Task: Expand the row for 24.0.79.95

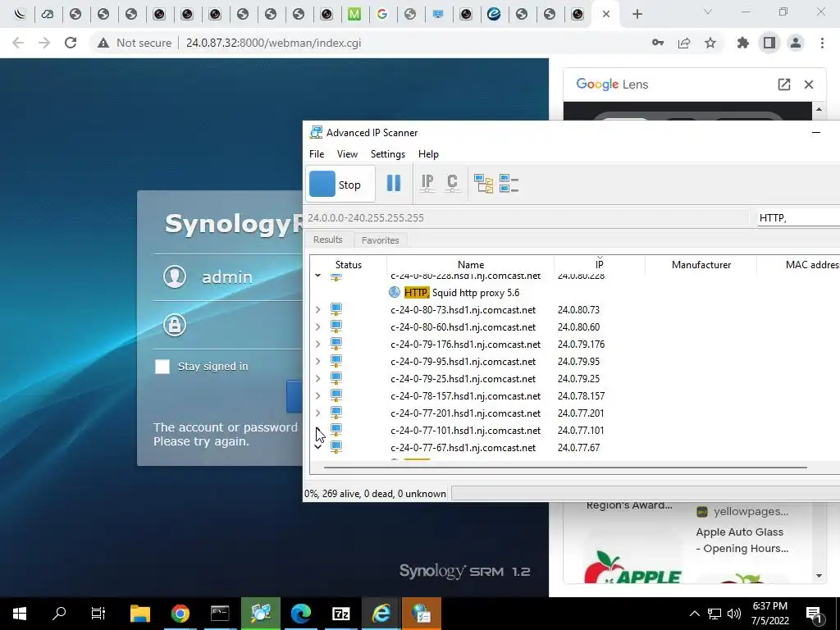Action: tap(317, 361)
